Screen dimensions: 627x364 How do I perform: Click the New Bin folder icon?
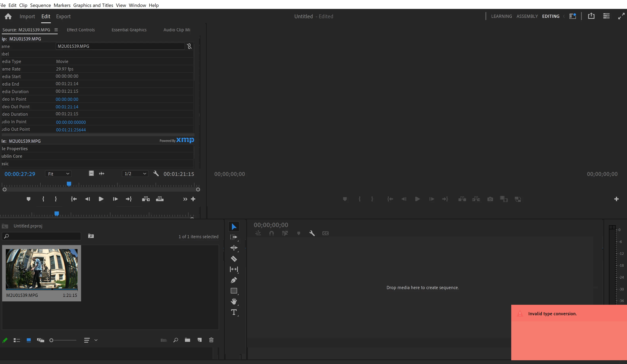tap(187, 340)
